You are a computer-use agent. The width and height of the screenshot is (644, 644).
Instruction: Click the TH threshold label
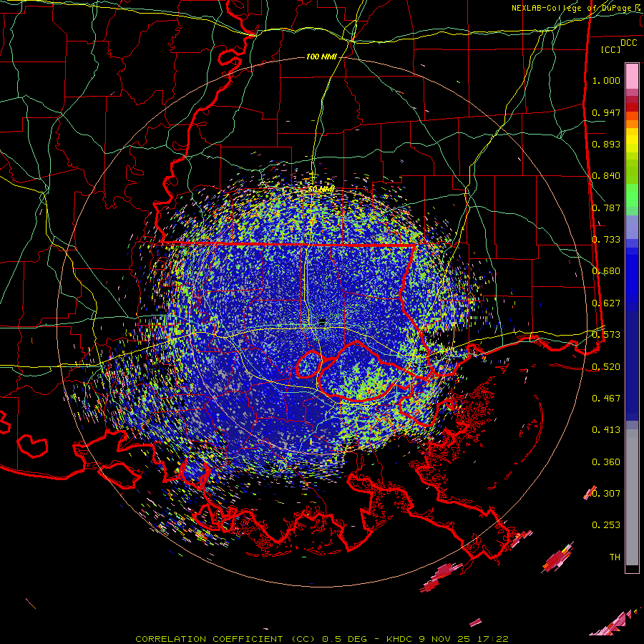click(615, 557)
